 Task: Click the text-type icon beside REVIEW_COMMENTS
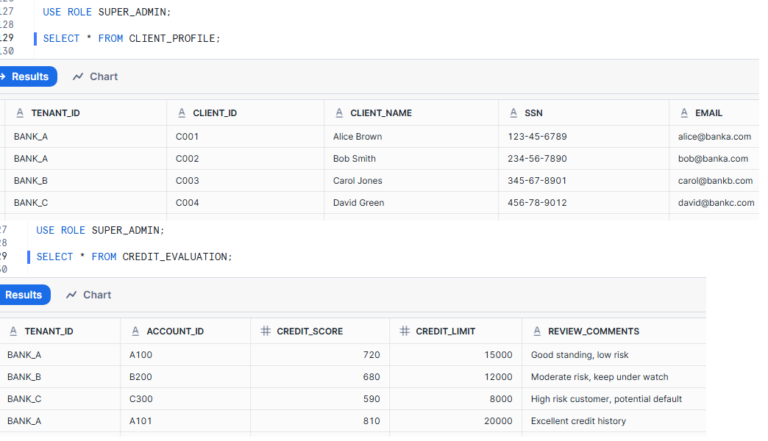(537, 331)
